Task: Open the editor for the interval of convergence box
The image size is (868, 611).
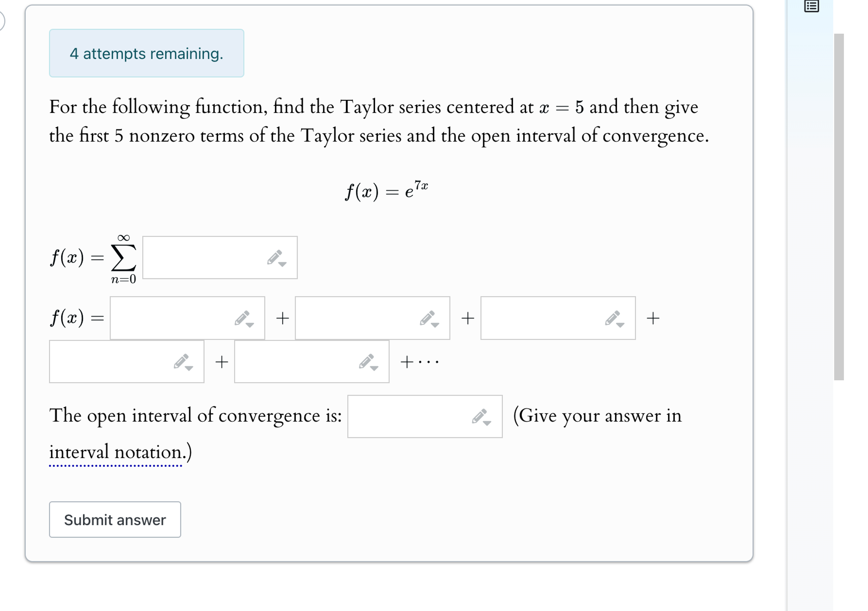Action: (x=479, y=417)
